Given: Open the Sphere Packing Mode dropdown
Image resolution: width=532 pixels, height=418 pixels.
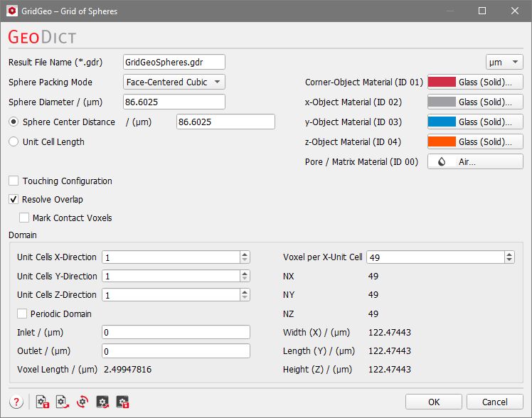Looking at the screenshot, I should 174,82.
